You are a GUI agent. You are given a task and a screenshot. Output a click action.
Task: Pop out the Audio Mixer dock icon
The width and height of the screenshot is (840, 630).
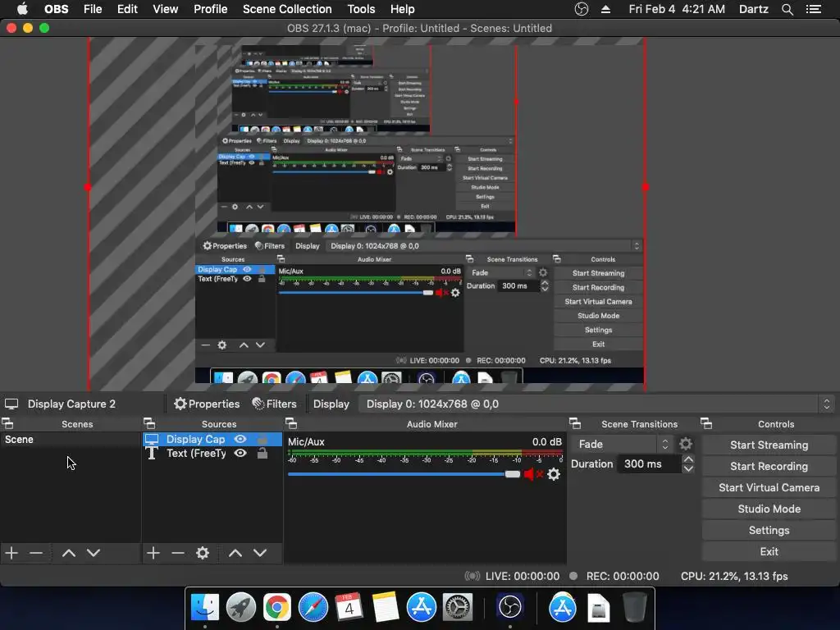tap(291, 424)
